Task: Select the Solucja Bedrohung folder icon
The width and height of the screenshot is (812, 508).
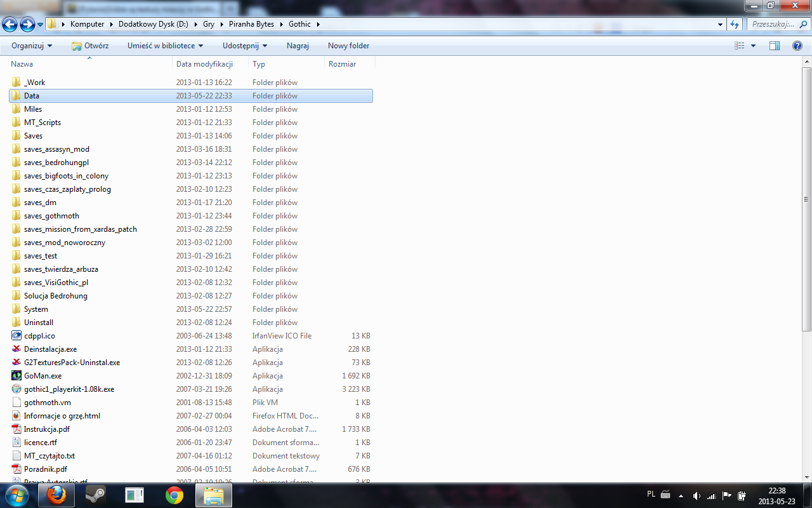Action: (16, 296)
